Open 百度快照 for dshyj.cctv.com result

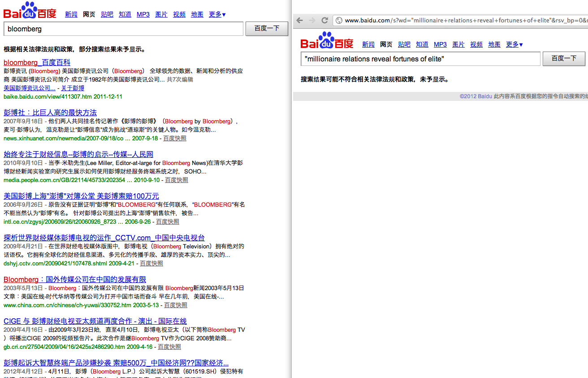click(151, 263)
